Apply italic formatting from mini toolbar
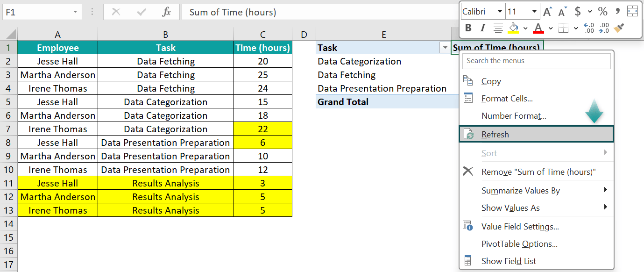This screenshot has width=644, height=272. tap(483, 28)
